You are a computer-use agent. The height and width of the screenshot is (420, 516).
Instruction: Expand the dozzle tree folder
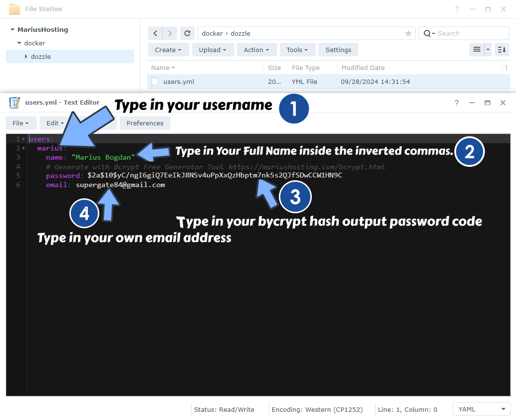click(26, 56)
